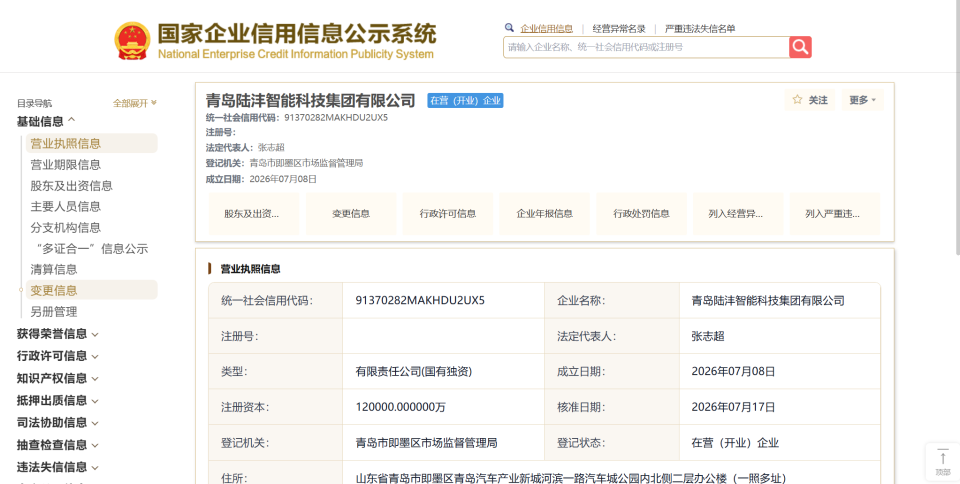This screenshot has height=484, width=960.
Task: Select the 经营异常名录 search tab
Action: tap(619, 29)
